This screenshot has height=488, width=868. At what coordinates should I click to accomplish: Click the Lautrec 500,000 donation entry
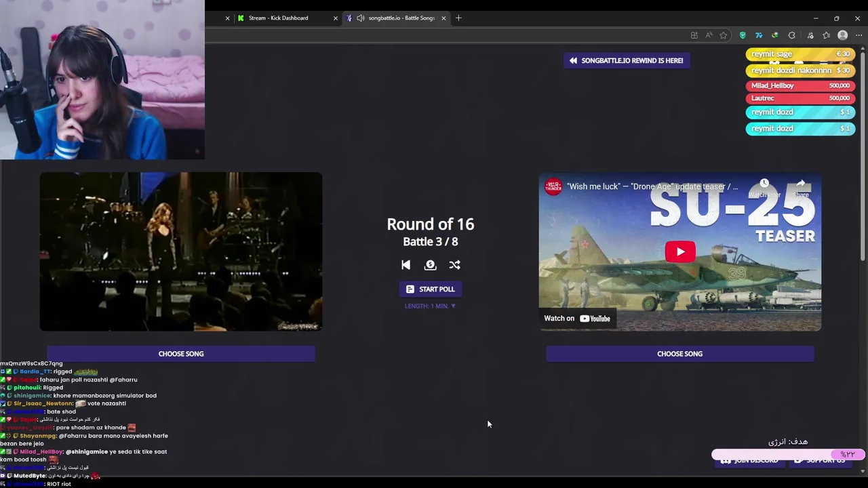pyautogui.click(x=800, y=98)
